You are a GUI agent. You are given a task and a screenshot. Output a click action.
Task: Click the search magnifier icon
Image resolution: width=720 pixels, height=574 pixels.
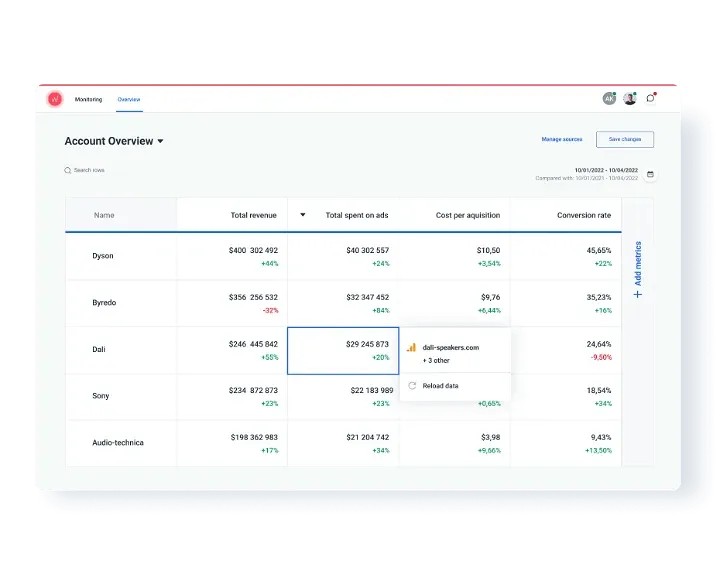68,170
